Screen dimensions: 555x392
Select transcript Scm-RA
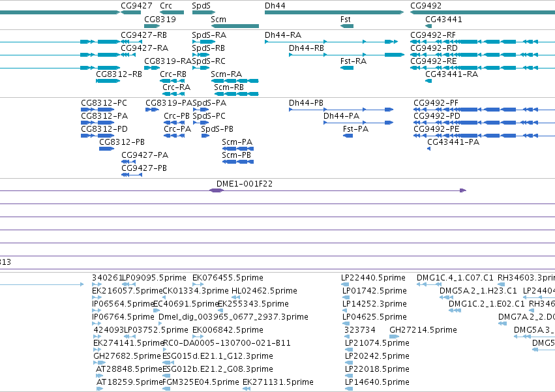pos(235,81)
